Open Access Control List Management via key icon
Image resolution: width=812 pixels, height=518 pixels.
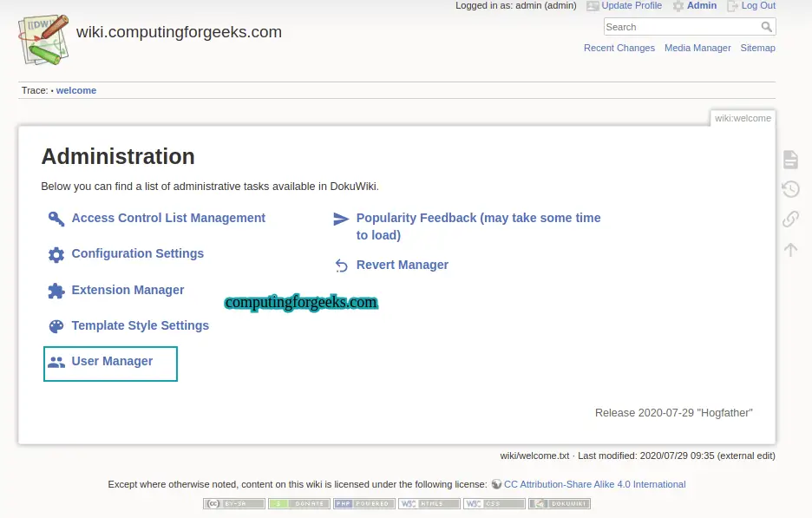point(56,219)
